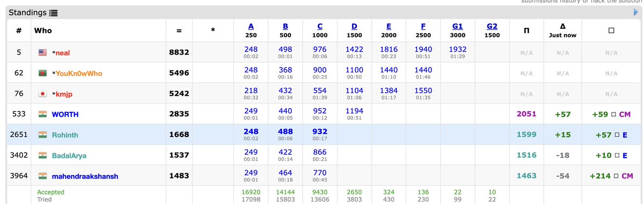Open WORTH's profile link

(x=65, y=115)
